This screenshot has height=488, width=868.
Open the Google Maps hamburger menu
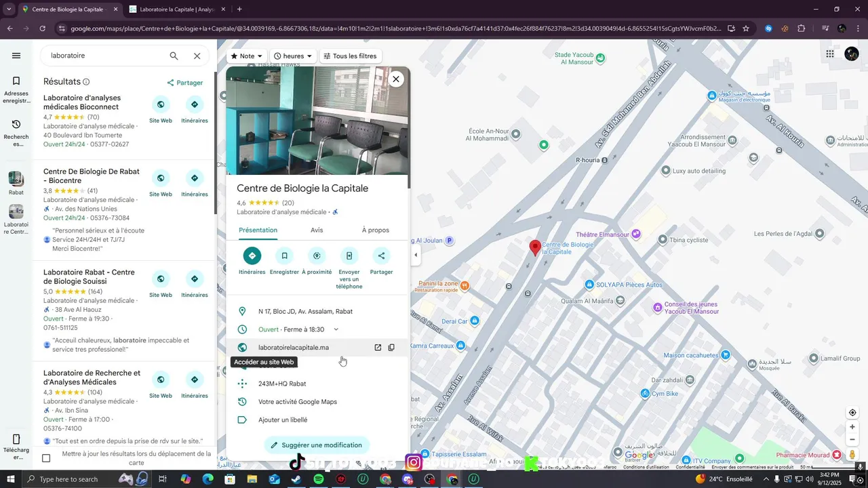[x=16, y=56]
